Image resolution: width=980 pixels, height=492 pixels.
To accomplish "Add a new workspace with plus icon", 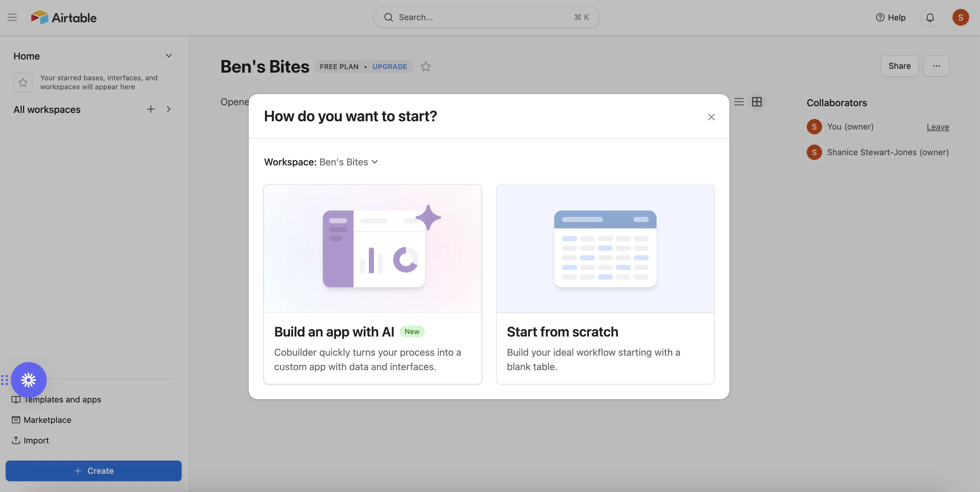I will [151, 109].
